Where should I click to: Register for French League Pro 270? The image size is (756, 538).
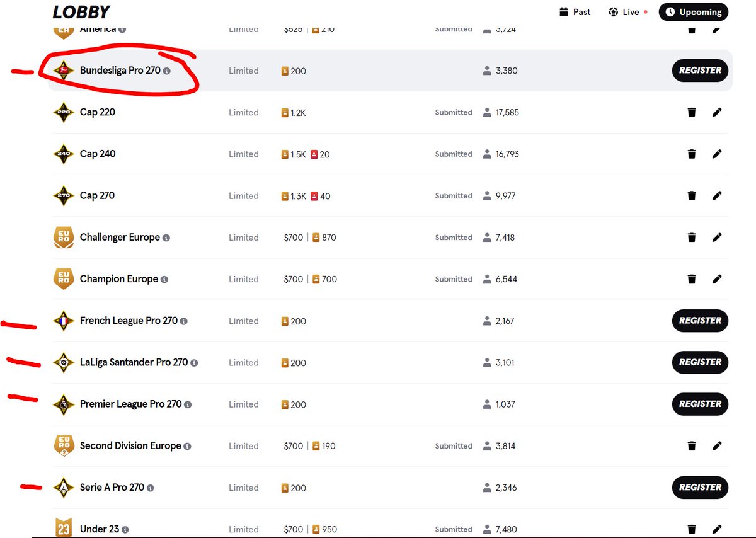click(x=700, y=321)
